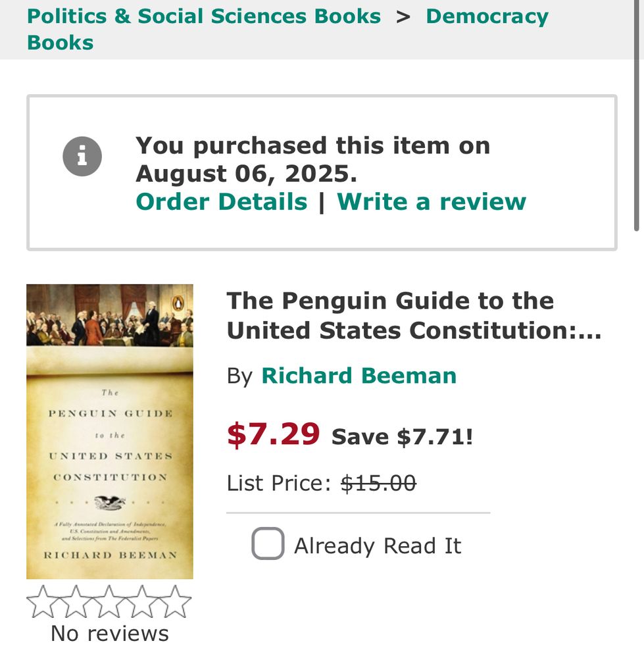Click the $7.29 sale price
This screenshot has width=644, height=658.
pos(274,434)
